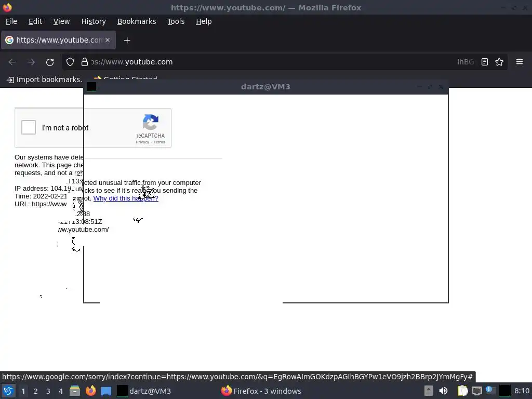Open the start menu bird icon
Viewport: 532px width, 399px height.
8,391
